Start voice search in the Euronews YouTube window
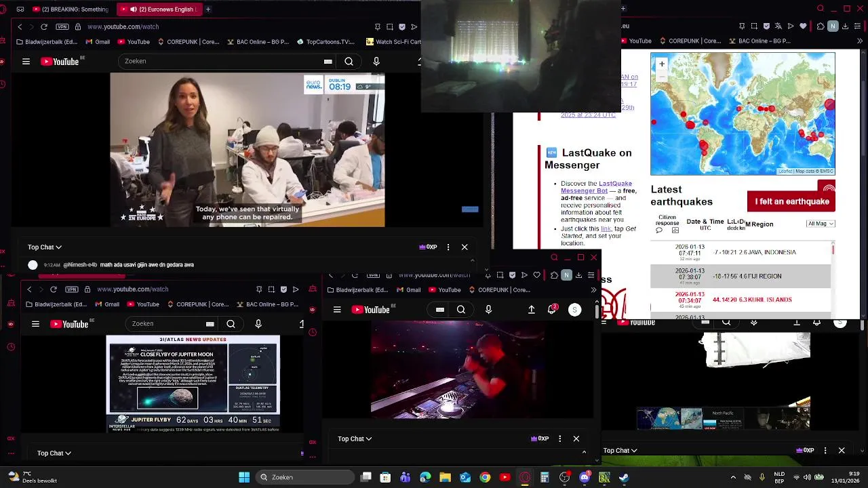868x488 pixels. [x=376, y=61]
